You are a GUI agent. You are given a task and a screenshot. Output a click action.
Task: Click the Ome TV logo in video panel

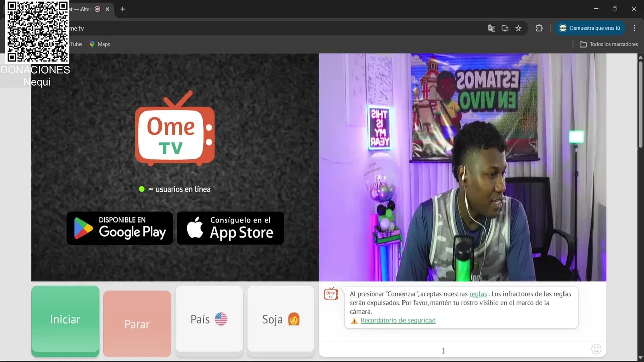pyautogui.click(x=175, y=128)
